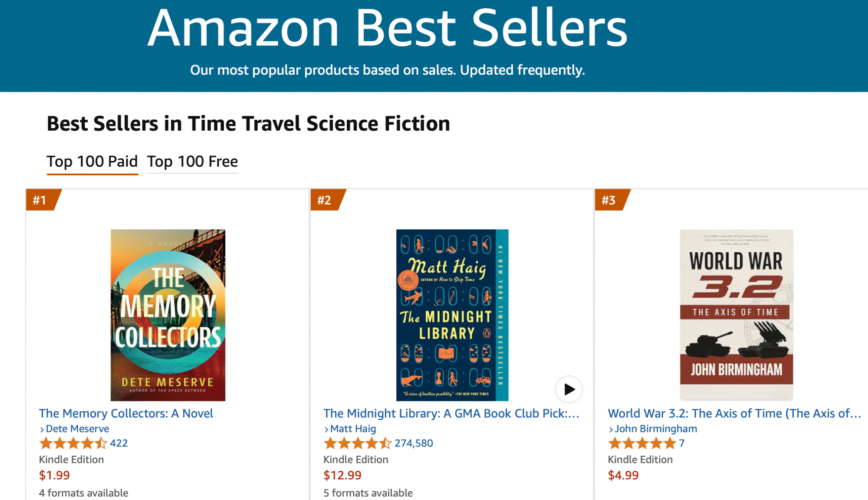Open The Midnight Library book cover
The image size is (868, 500).
coord(452,315)
